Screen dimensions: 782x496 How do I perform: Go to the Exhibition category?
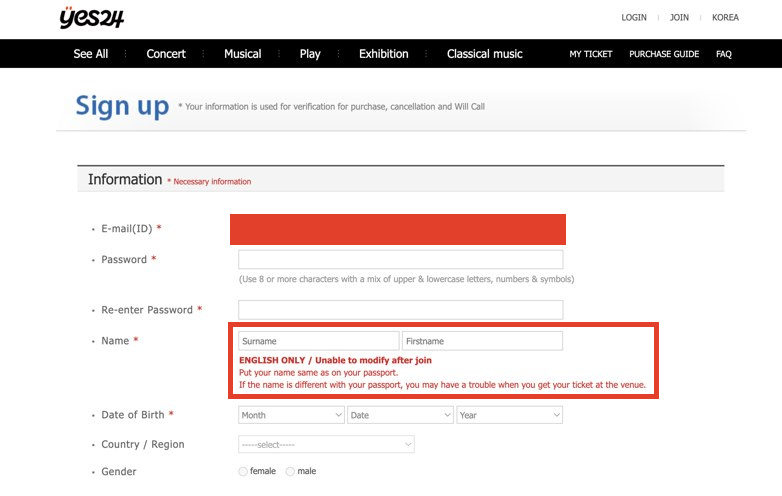(384, 54)
